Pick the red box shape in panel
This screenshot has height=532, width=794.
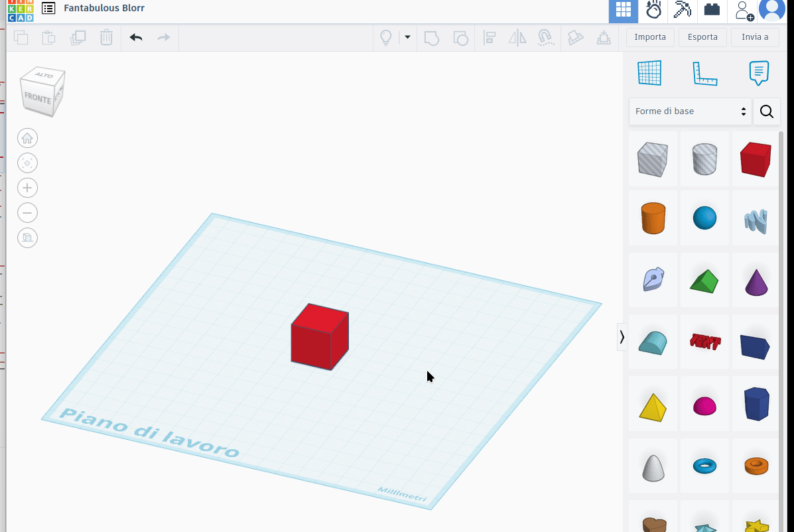pos(756,159)
